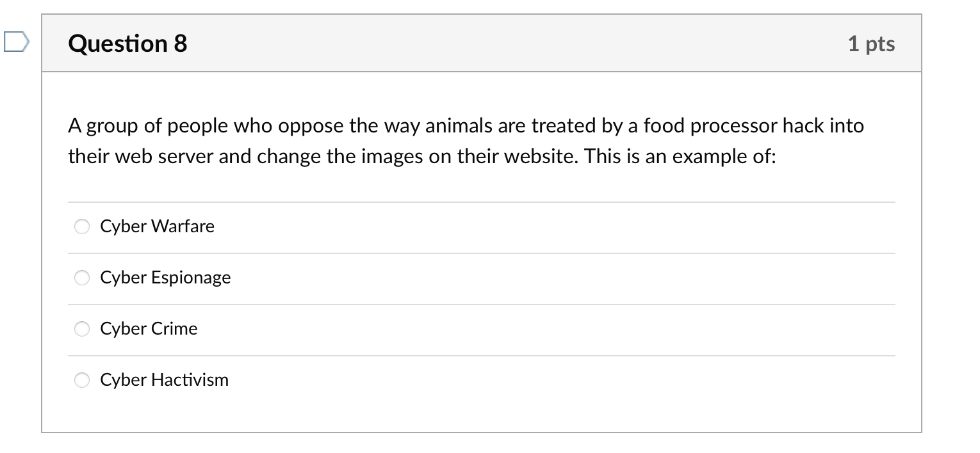Select the Cyber Hactivism radio button
The width and height of the screenshot is (980, 453).
[81, 379]
